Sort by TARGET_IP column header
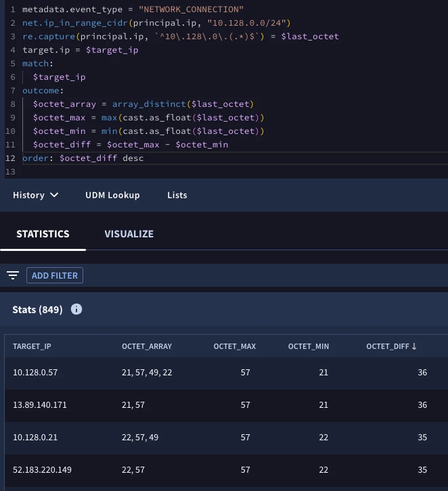Screen dimensions: 448x491 point(32,346)
